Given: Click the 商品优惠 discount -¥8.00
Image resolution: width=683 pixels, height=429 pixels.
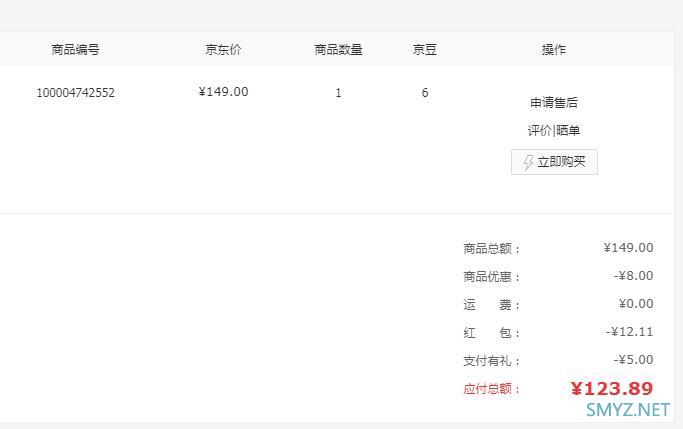Looking at the screenshot, I should pos(633,276).
